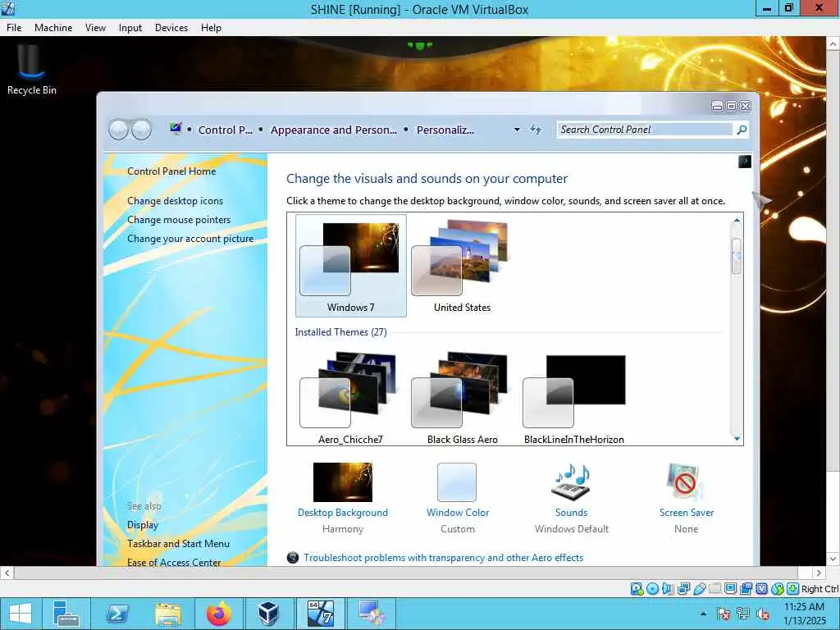840x630 pixels.
Task: Click the Back navigation arrow in Control Panel
Action: [118, 130]
